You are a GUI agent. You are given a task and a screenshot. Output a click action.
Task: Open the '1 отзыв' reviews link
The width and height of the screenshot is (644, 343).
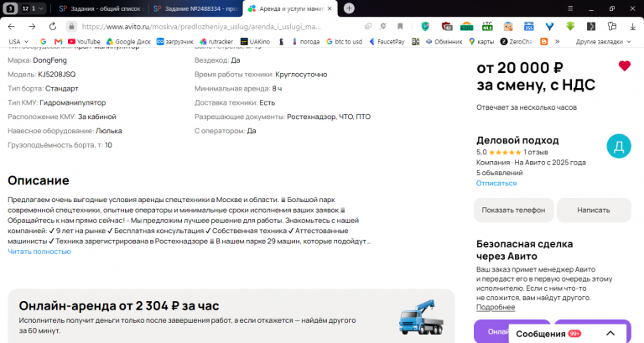point(536,152)
